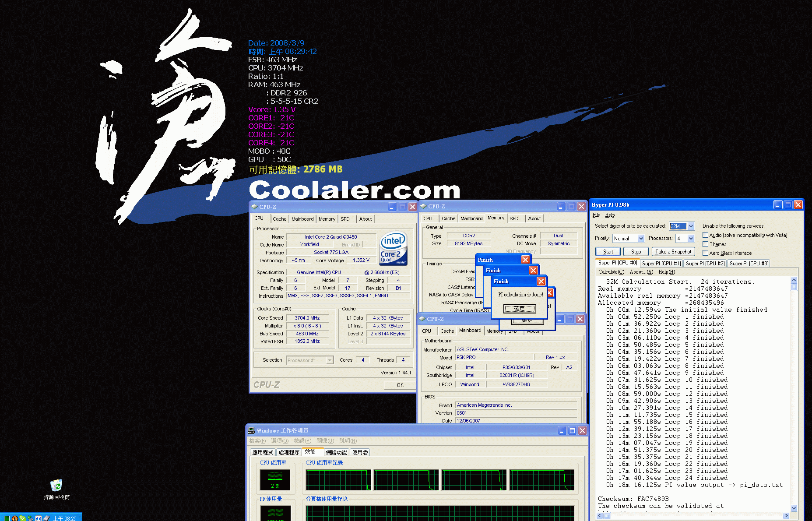Click the Stop button in Hyper PI
Image resolution: width=812 pixels, height=521 pixels.
636,252
